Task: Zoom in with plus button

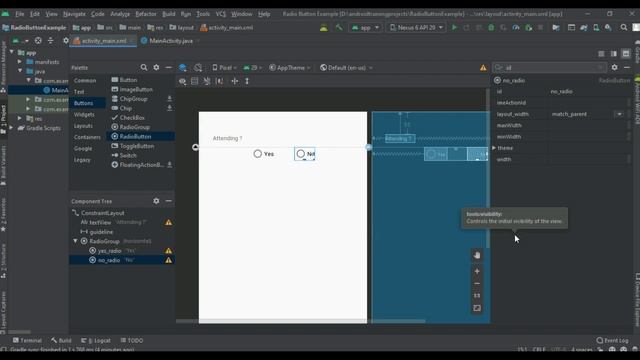Action: click(x=477, y=271)
